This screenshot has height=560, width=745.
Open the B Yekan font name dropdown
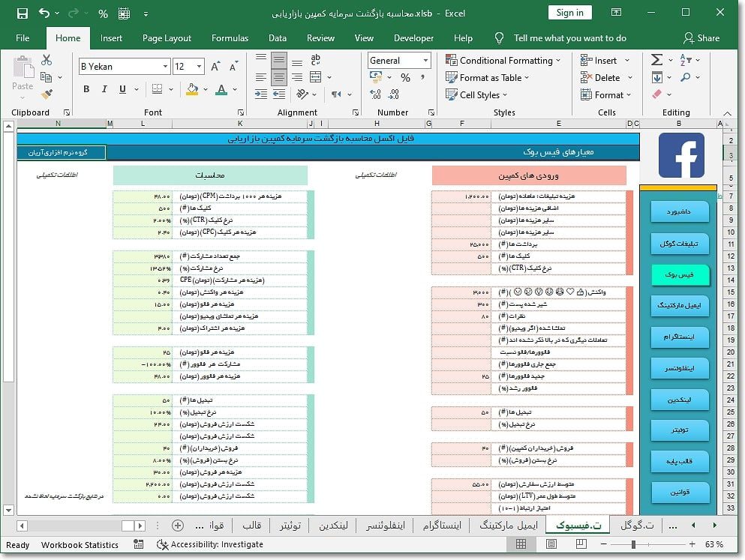(x=165, y=67)
